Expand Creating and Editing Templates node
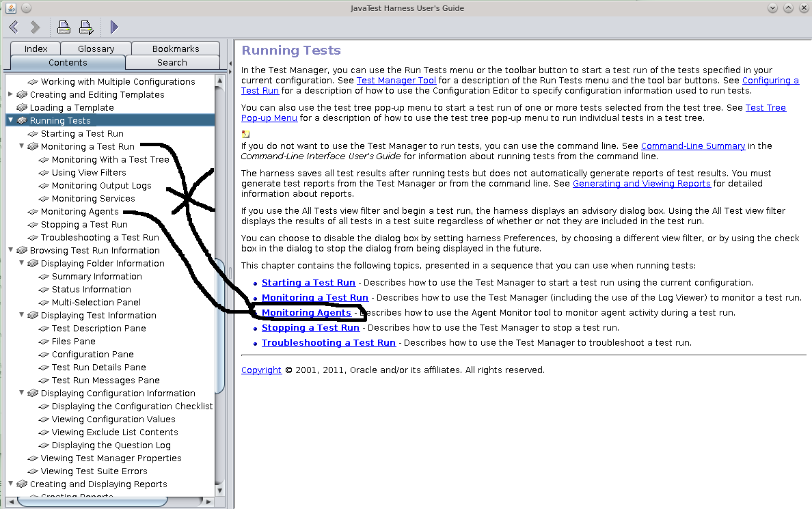The image size is (812, 509). click(x=10, y=94)
